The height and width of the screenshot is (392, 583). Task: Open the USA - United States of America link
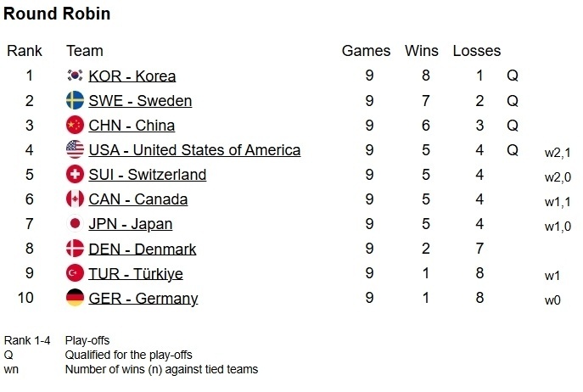pyautogui.click(x=194, y=150)
